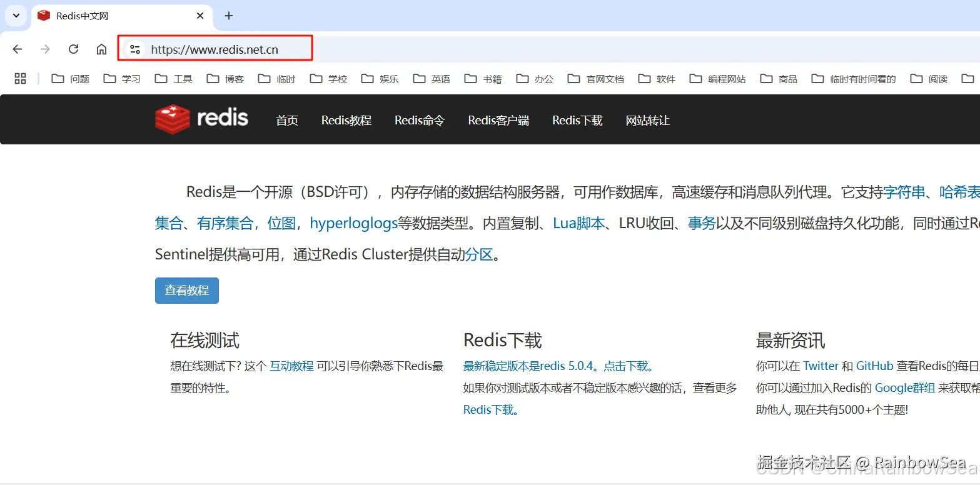Open site information icon in address bar
The image size is (980, 485).
pyautogui.click(x=134, y=49)
